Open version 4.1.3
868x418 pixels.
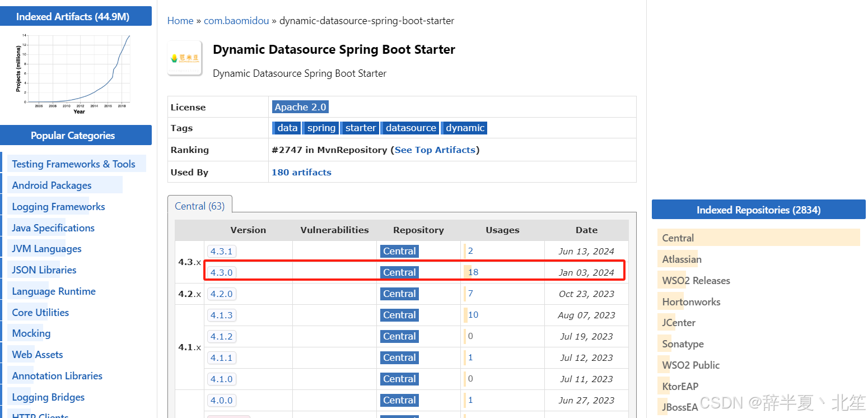point(221,315)
